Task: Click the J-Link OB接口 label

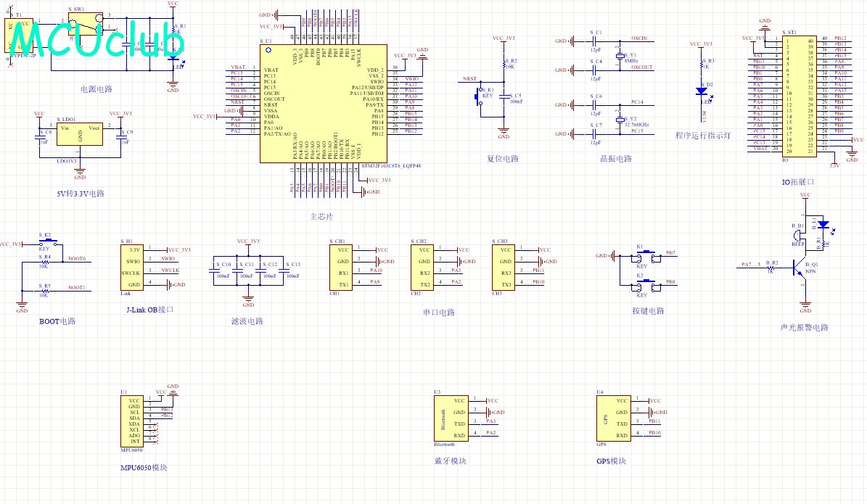Action: tap(150, 310)
